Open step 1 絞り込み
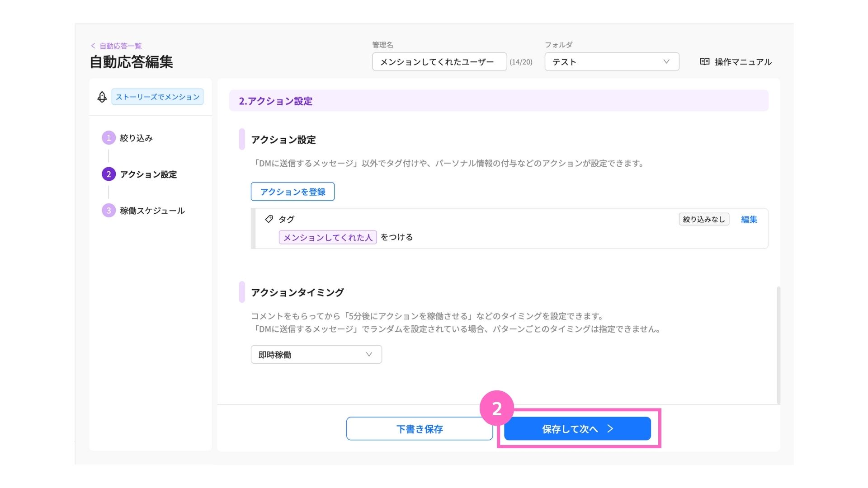The width and height of the screenshot is (868, 488). (127, 138)
